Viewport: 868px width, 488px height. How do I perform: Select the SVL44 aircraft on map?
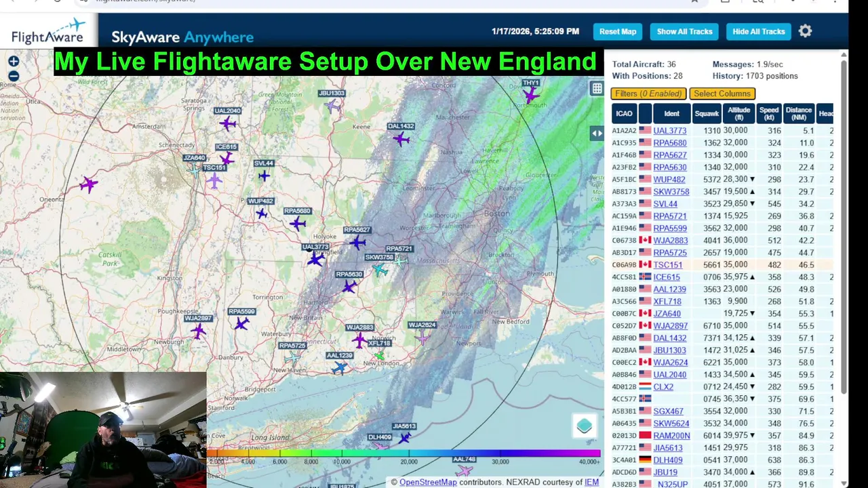(x=264, y=176)
